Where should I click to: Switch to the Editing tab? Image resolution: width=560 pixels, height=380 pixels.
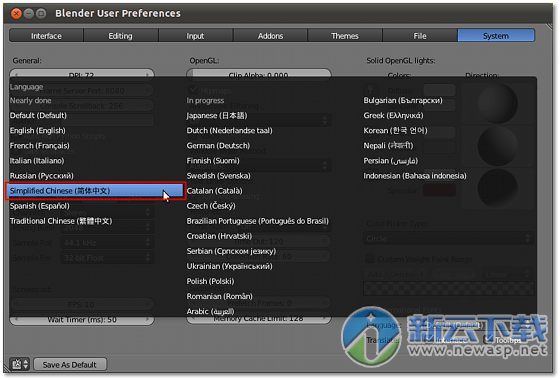tap(121, 36)
